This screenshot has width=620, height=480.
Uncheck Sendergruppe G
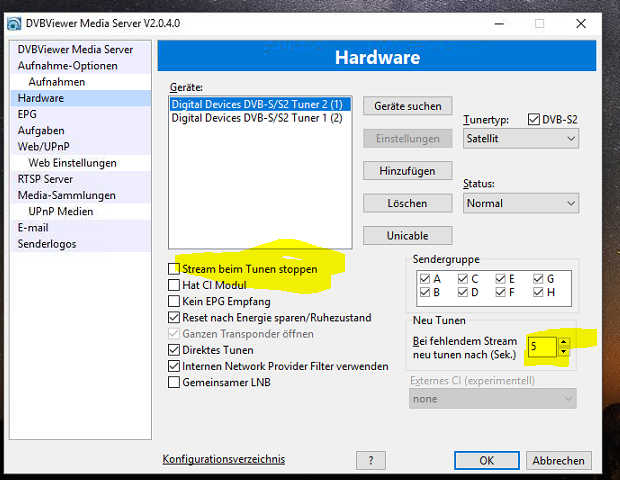click(538, 279)
